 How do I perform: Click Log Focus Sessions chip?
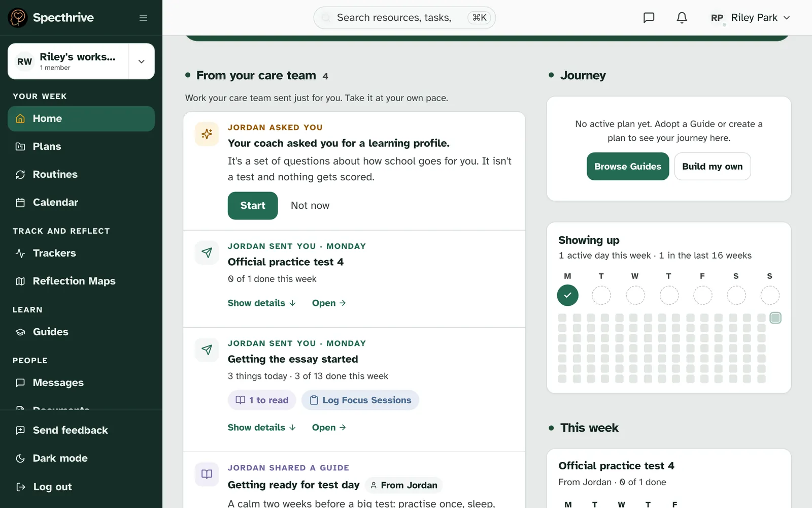360,400
